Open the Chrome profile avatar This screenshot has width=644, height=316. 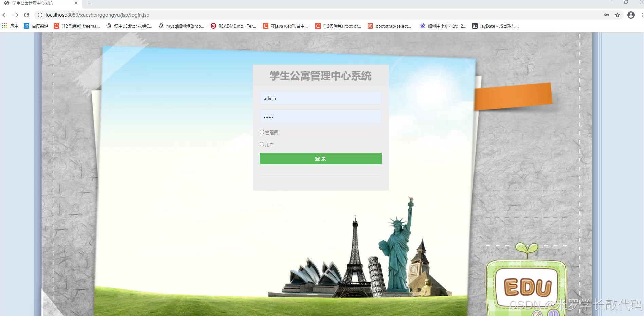coord(631,15)
